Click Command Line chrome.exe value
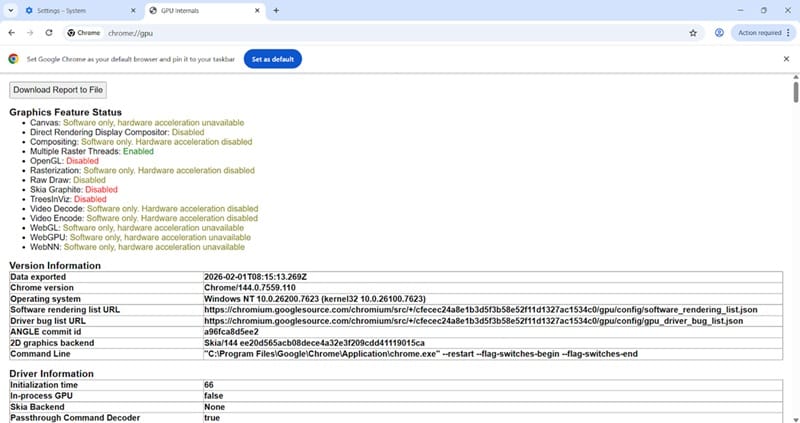This screenshot has height=423, width=800. 421,354
